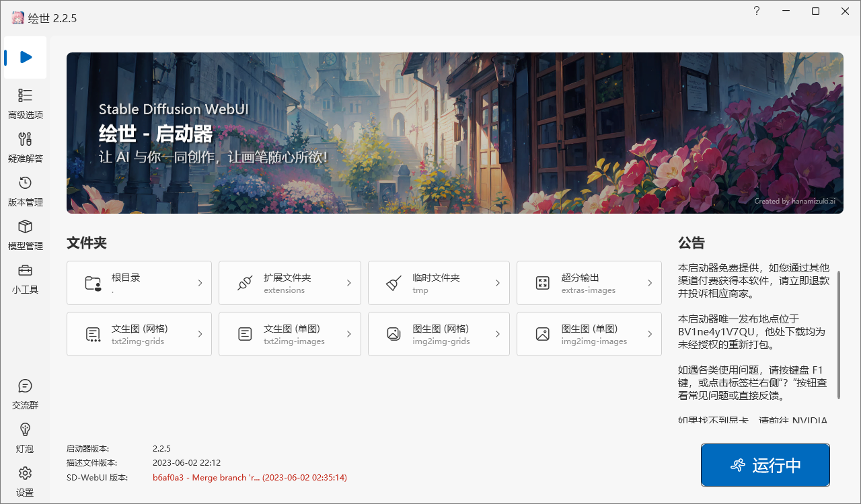
Task: Open the txt2img-grids folder card
Action: [139, 334]
